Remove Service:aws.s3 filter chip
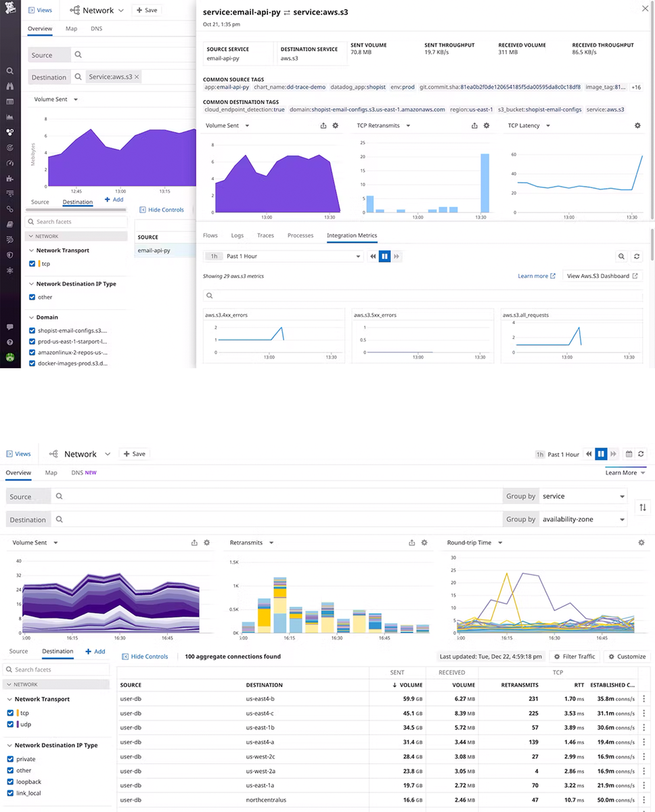 (x=137, y=77)
